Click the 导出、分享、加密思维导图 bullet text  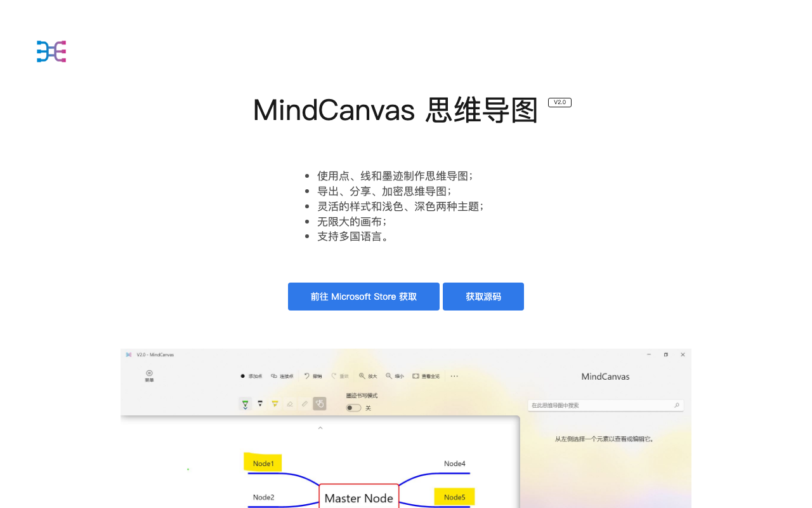click(384, 191)
